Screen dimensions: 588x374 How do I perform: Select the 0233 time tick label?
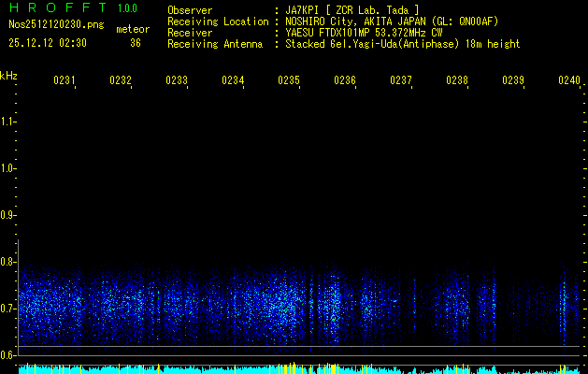[177, 81]
